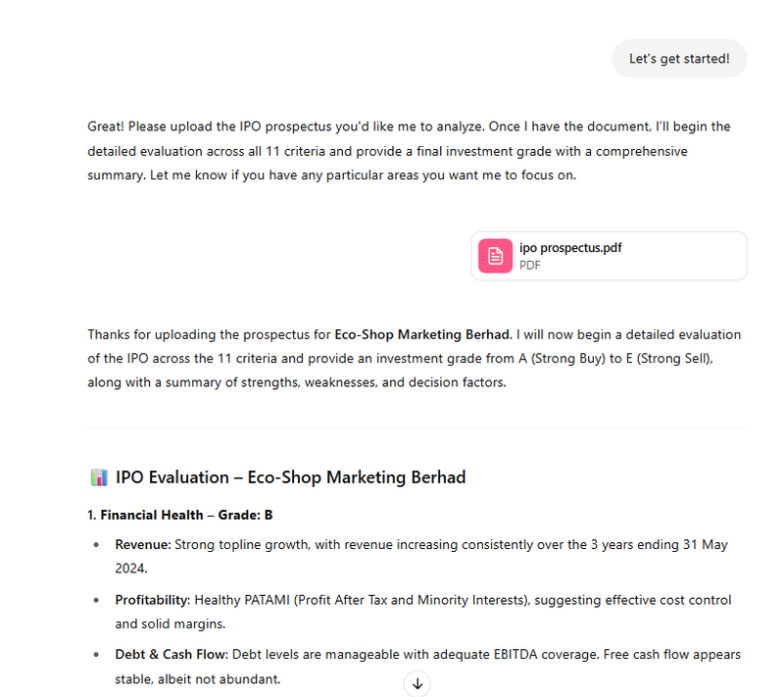Click the scroll-to-bottom arrow button
784x697 pixels.
click(x=416, y=683)
